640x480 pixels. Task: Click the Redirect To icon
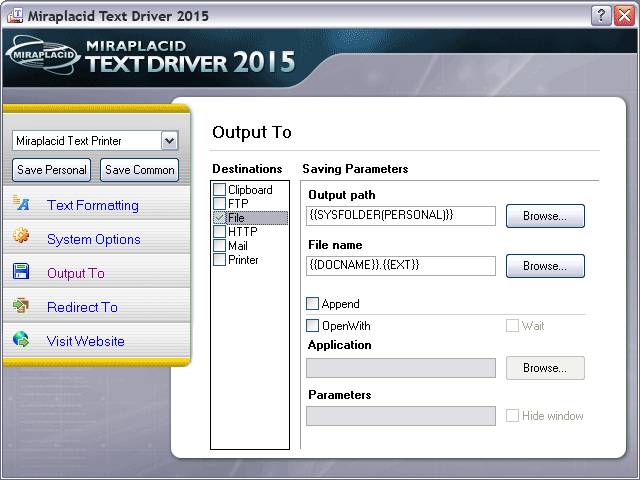tap(21, 305)
